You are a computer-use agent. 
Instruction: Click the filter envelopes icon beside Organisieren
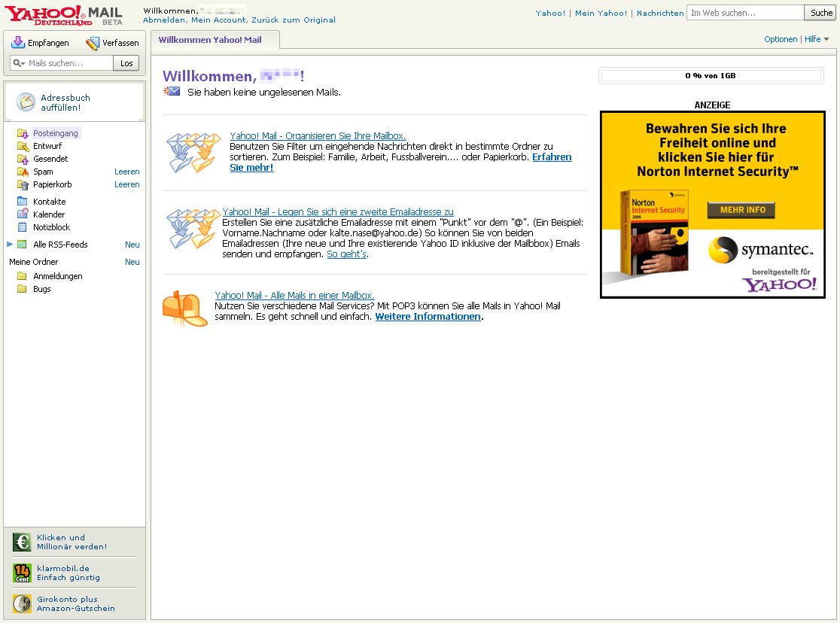click(x=193, y=152)
